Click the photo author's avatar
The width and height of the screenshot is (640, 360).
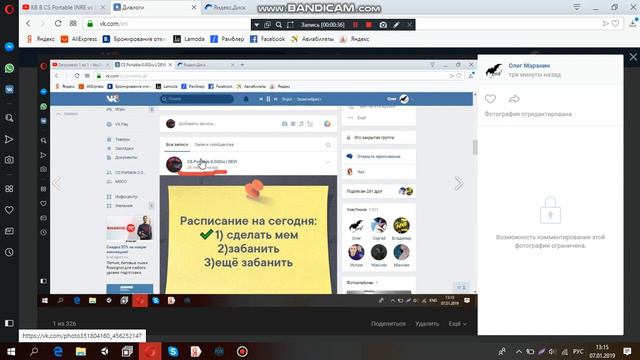(x=493, y=70)
